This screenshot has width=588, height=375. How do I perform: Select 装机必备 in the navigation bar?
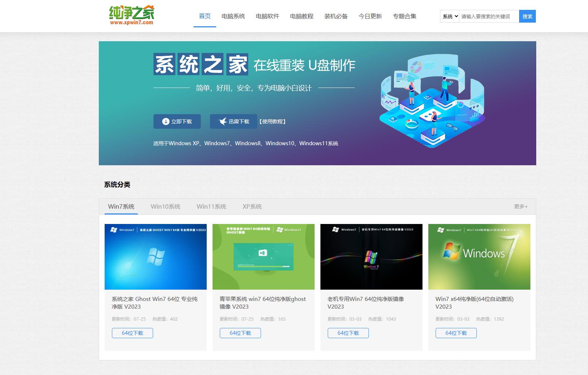[x=336, y=16]
